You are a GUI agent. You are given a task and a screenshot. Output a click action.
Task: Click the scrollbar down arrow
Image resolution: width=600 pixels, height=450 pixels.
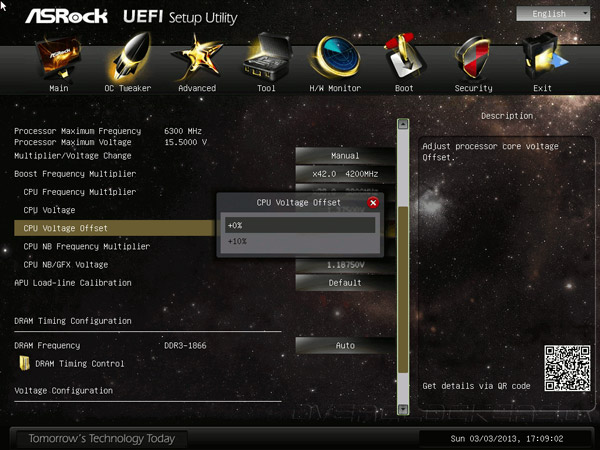click(403, 409)
